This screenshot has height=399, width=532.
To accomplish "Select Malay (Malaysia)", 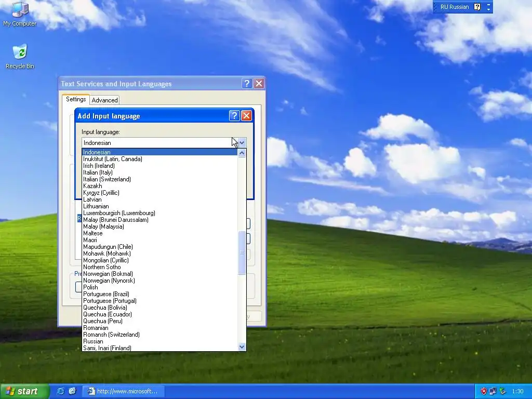I will tap(160, 227).
